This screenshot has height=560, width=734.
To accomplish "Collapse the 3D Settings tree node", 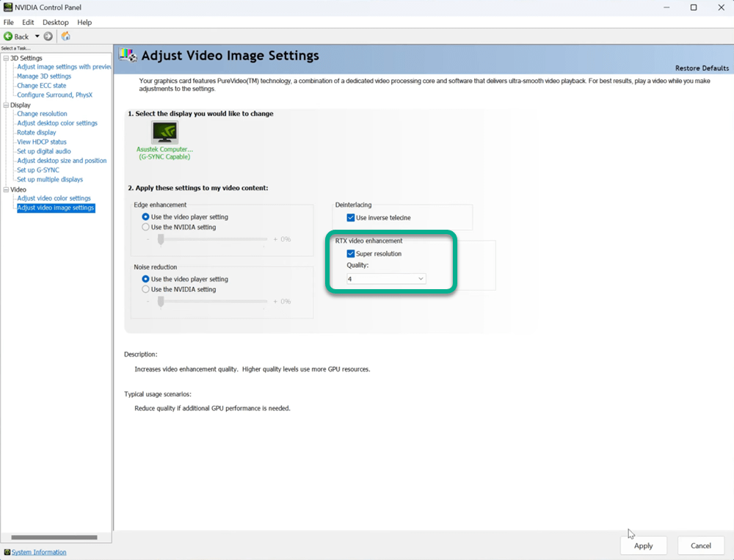I will tap(6, 58).
